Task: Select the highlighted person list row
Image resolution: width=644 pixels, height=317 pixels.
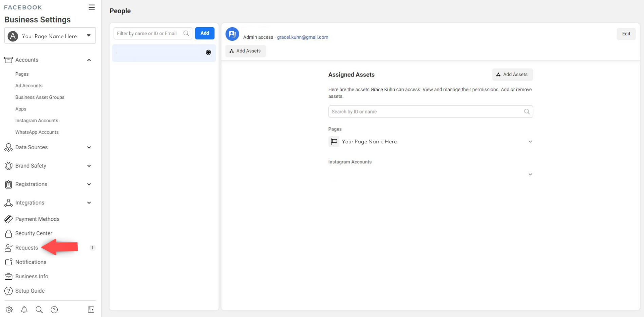Action: point(164,53)
